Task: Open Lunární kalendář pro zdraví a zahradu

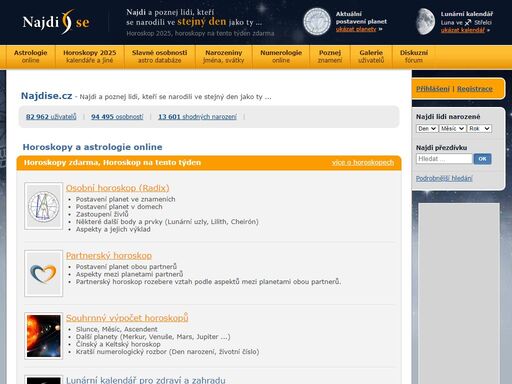Action: click(146, 380)
